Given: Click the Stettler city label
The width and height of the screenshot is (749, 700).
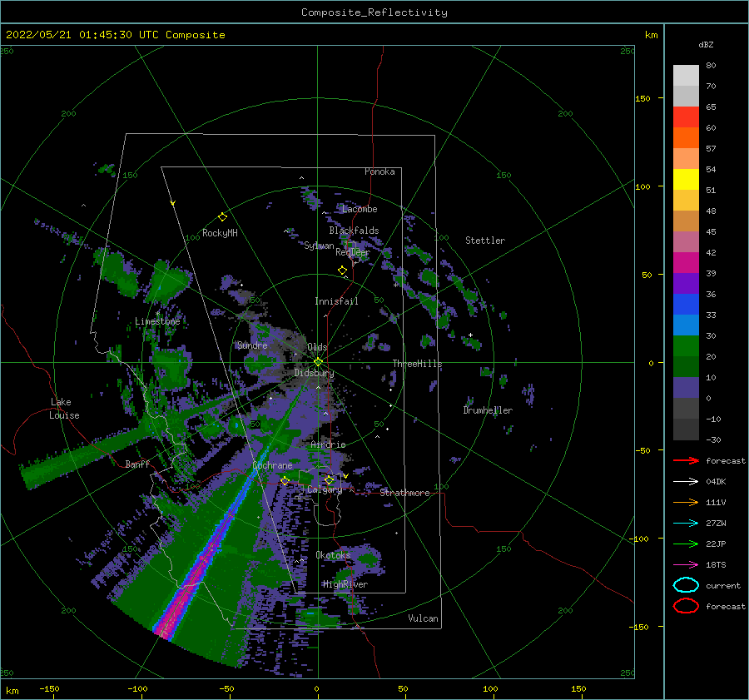Looking at the screenshot, I should coord(485,241).
